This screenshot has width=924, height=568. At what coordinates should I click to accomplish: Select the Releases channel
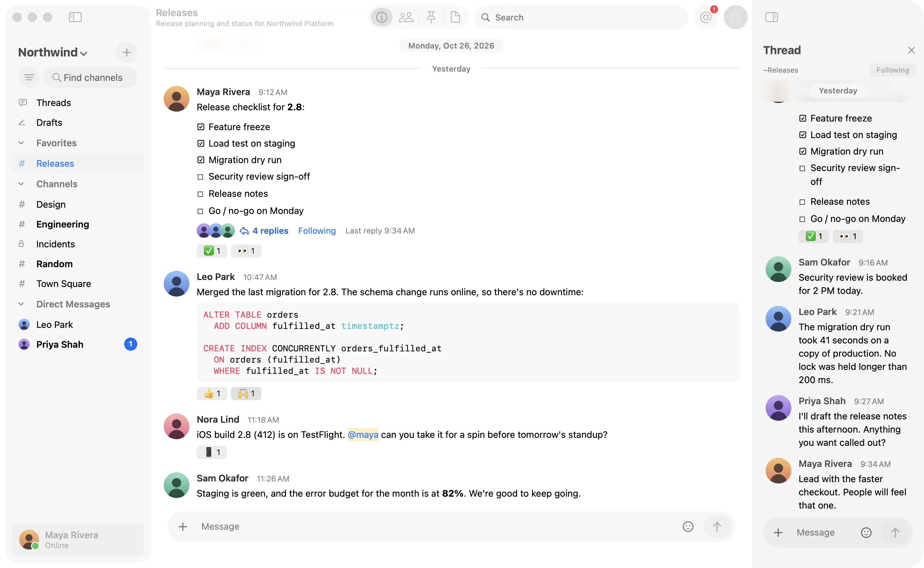click(78, 163)
